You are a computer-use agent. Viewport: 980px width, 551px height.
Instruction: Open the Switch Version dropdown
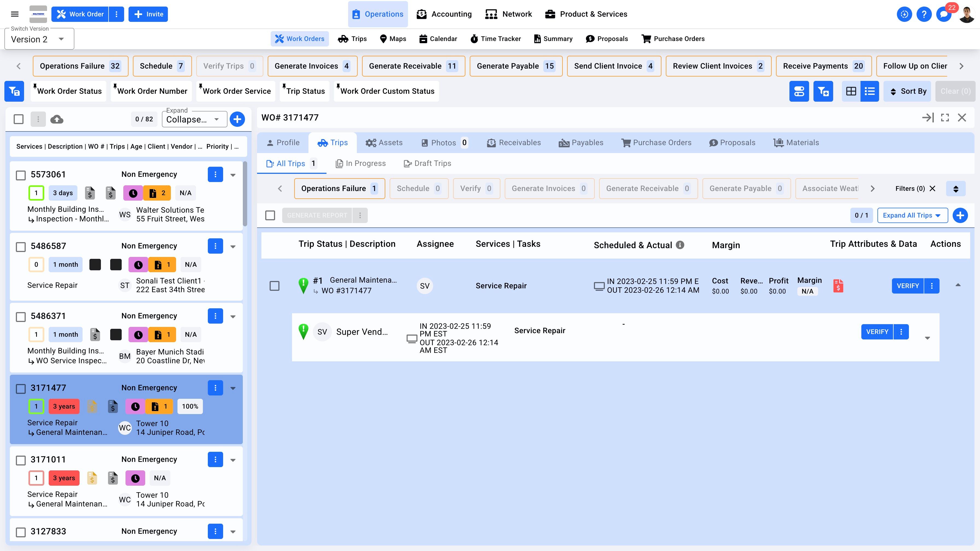click(39, 40)
